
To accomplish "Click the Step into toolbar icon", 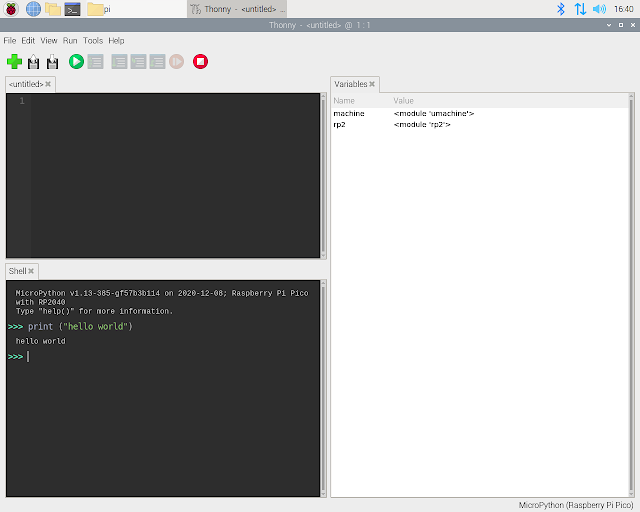I will pyautogui.click(x=138, y=62).
